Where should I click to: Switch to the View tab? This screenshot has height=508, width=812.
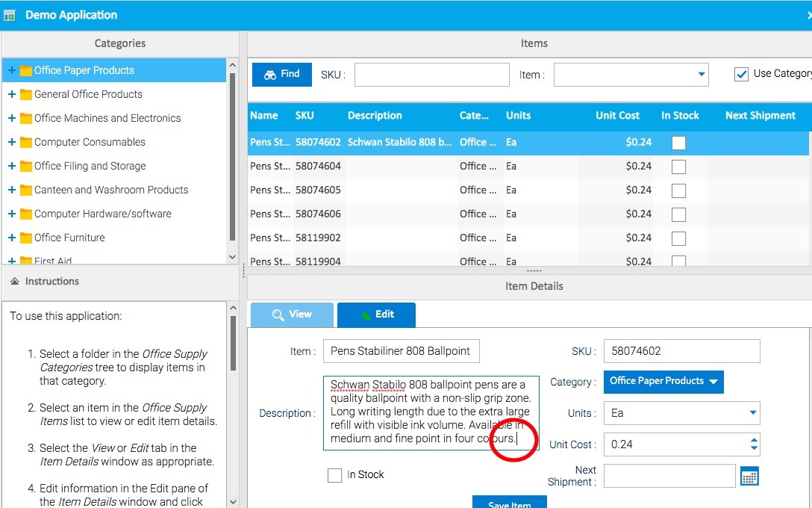click(x=292, y=315)
